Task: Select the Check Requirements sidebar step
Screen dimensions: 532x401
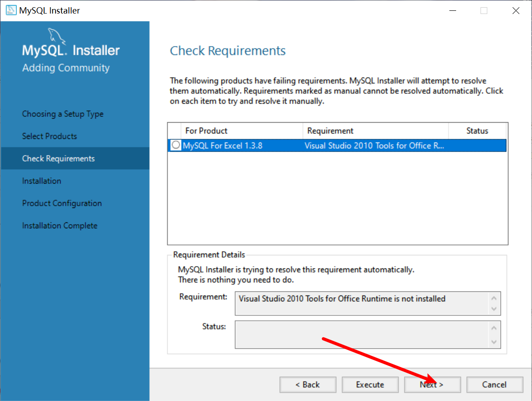Action: pyautogui.click(x=58, y=159)
